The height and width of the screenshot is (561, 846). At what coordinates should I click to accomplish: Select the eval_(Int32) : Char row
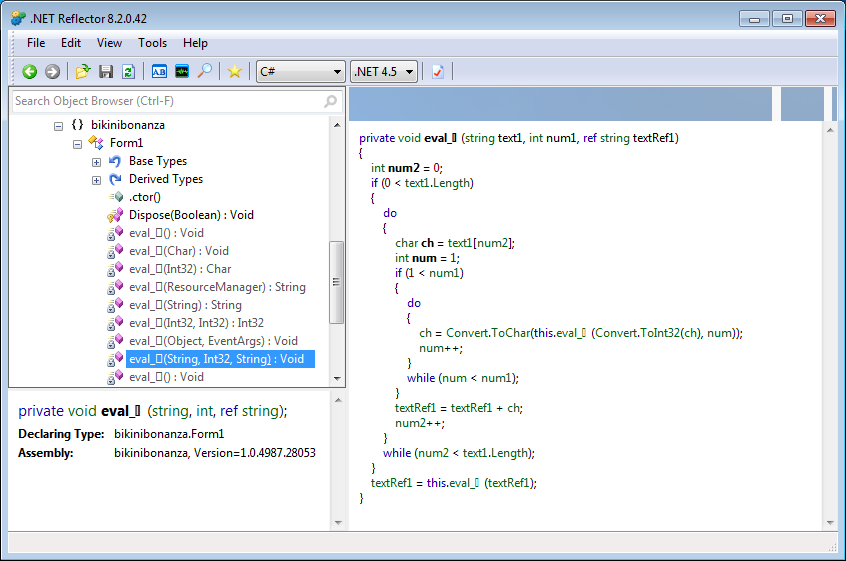pos(180,269)
